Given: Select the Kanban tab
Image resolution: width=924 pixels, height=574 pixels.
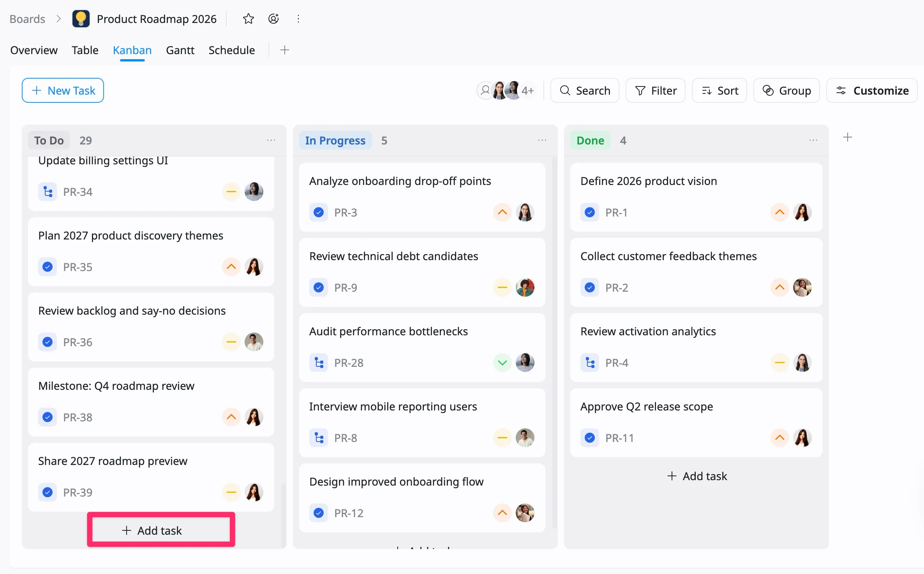Looking at the screenshot, I should click(132, 50).
